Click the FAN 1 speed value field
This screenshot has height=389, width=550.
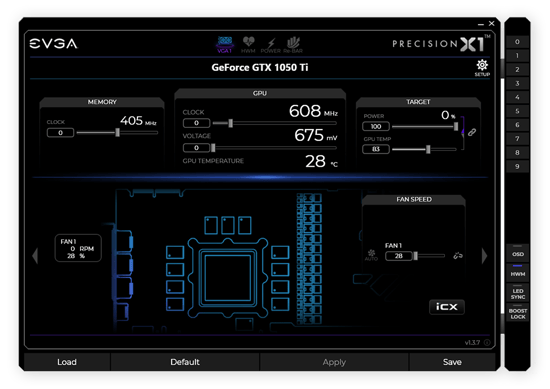[x=398, y=256]
